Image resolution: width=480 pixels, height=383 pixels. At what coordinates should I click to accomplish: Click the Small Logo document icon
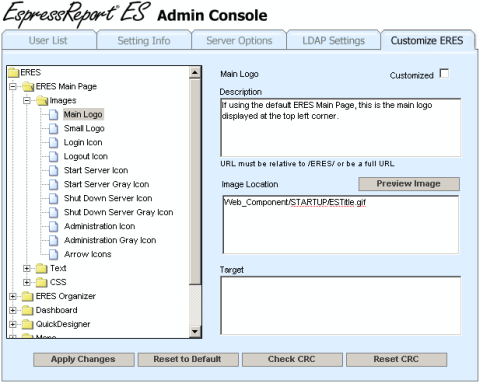(53, 129)
